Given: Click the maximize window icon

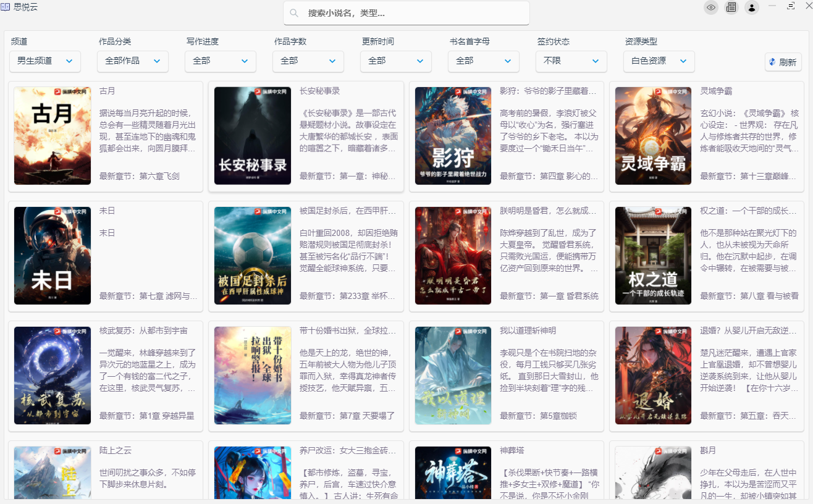Looking at the screenshot, I should pos(791,6).
